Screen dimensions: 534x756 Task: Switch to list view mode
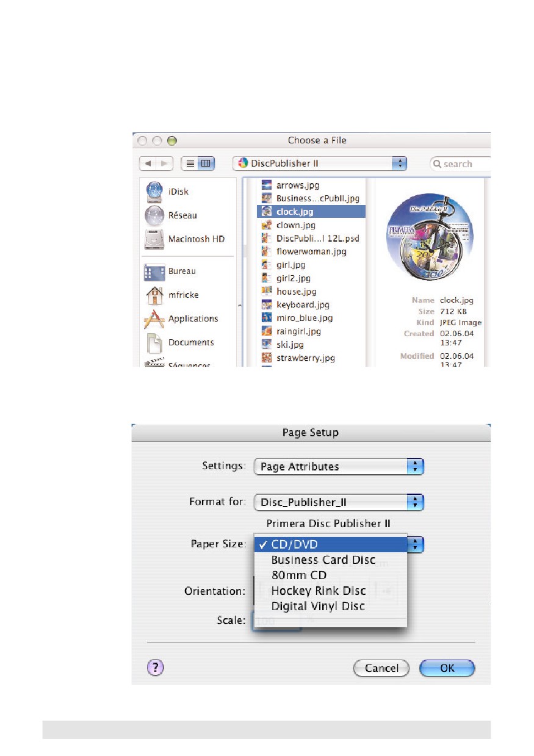tap(190, 164)
